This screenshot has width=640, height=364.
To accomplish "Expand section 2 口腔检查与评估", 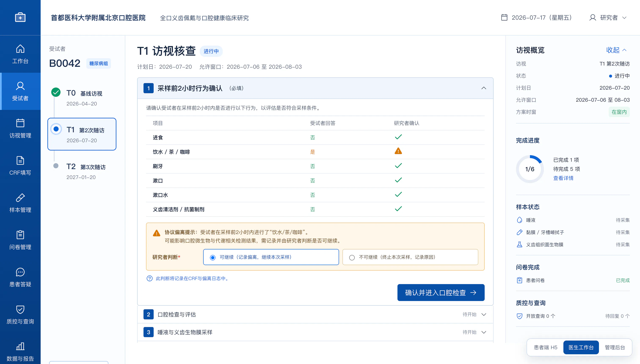I will click(x=315, y=315).
